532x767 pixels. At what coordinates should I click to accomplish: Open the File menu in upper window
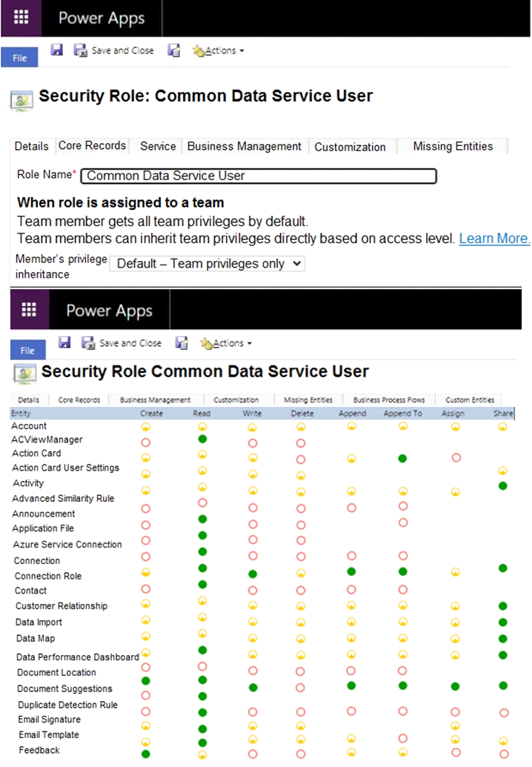[x=19, y=58]
